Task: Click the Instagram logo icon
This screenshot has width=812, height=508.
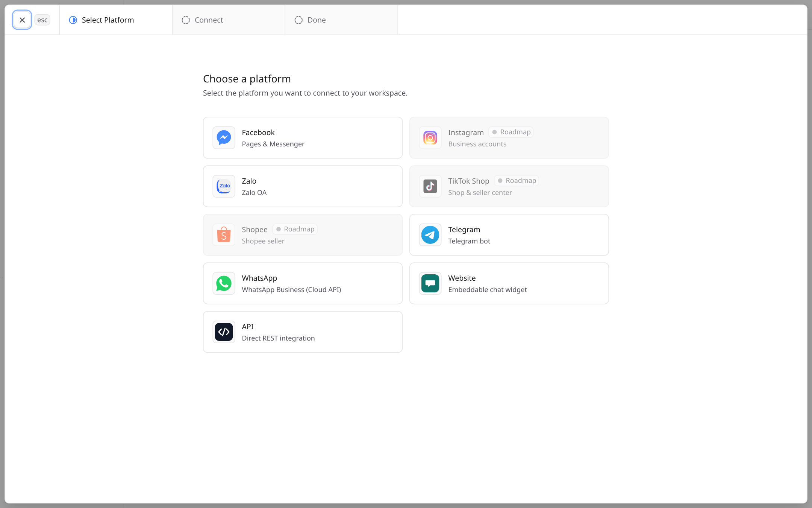Action: pos(430,138)
